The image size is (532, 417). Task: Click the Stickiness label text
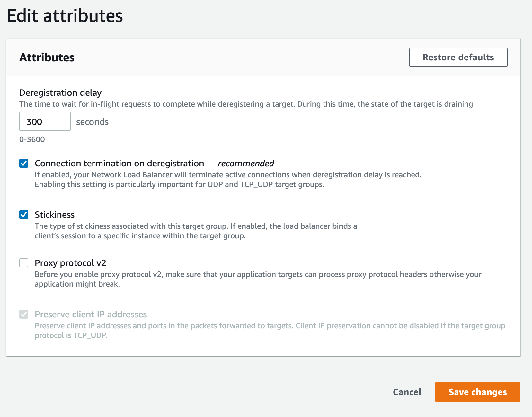tap(54, 215)
